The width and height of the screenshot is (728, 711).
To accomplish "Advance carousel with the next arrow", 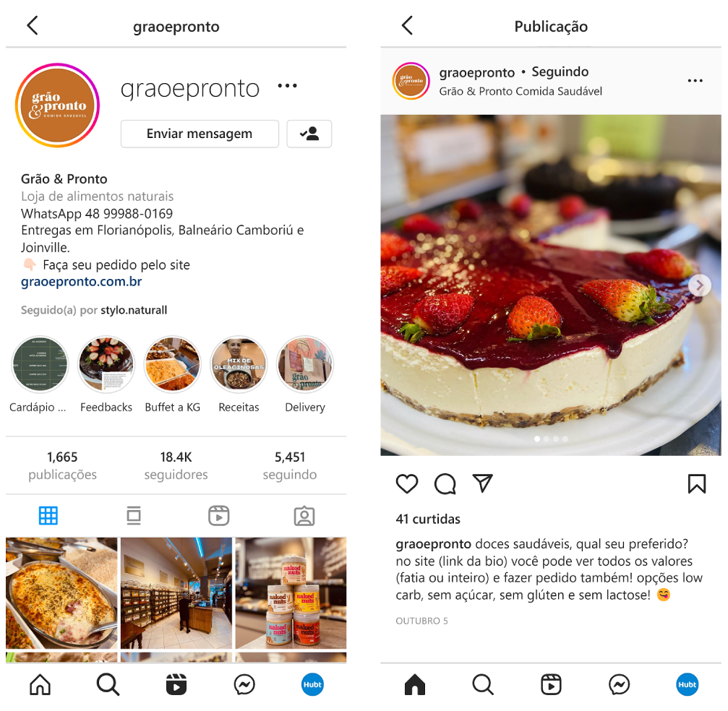I will tap(700, 285).
